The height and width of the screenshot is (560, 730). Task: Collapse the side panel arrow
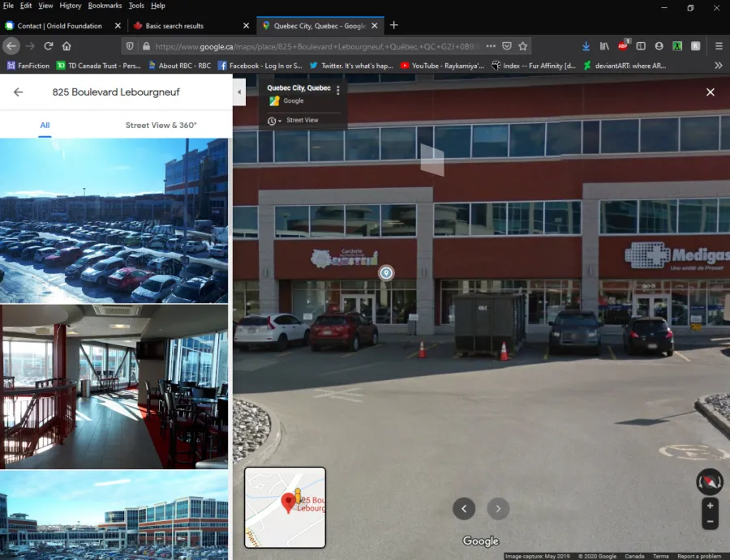click(x=239, y=92)
